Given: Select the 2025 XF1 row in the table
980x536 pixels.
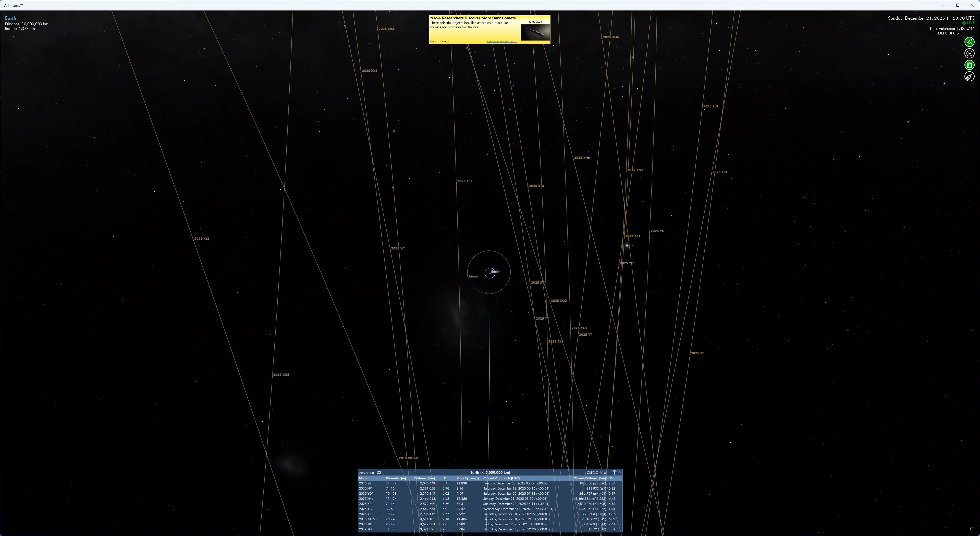Looking at the screenshot, I should pyautogui.click(x=490, y=489).
